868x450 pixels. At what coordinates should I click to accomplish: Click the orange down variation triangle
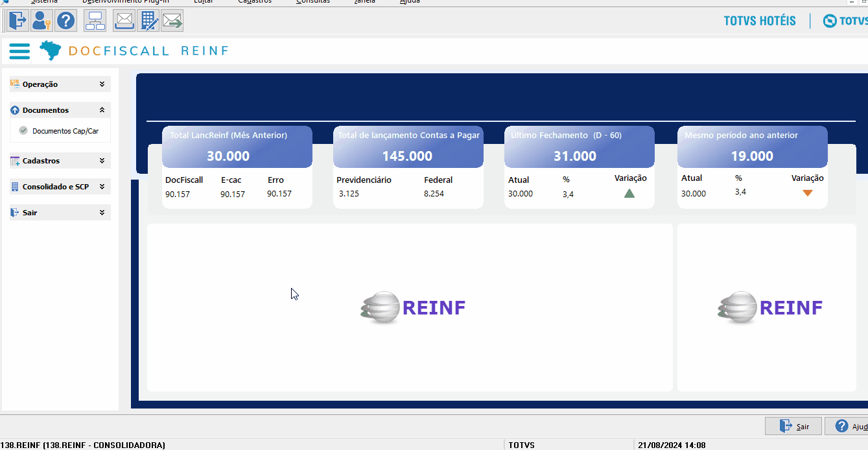click(808, 193)
